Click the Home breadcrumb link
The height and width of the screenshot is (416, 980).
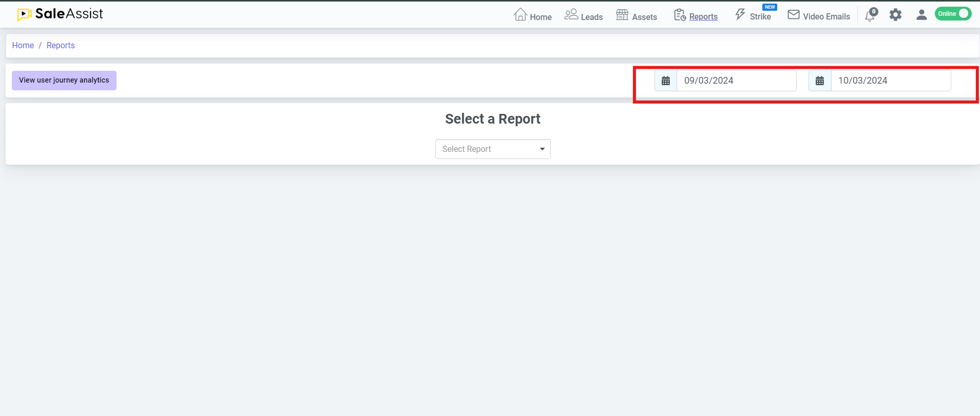(23, 45)
